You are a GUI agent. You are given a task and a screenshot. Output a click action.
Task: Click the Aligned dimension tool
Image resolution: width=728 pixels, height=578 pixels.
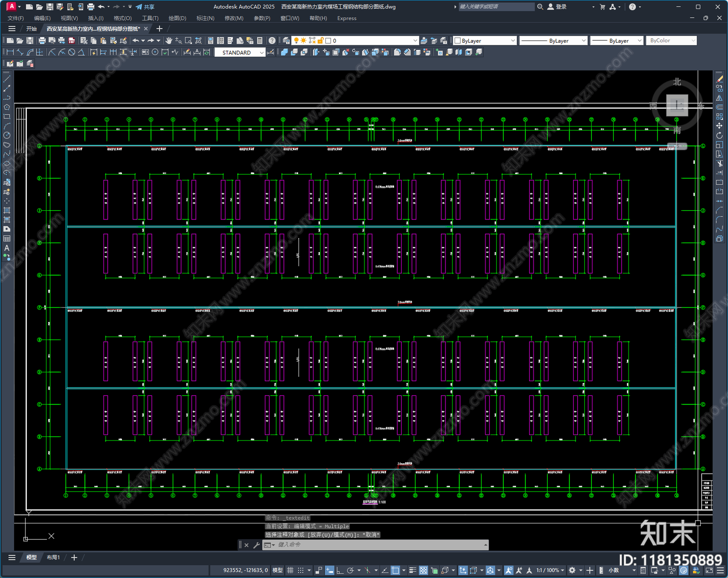[20, 52]
